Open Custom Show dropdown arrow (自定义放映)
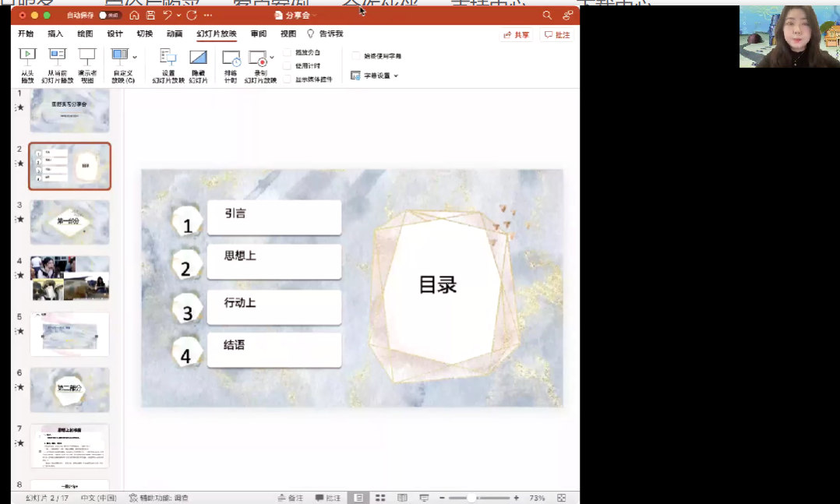This screenshot has width=840, height=504. (135, 57)
